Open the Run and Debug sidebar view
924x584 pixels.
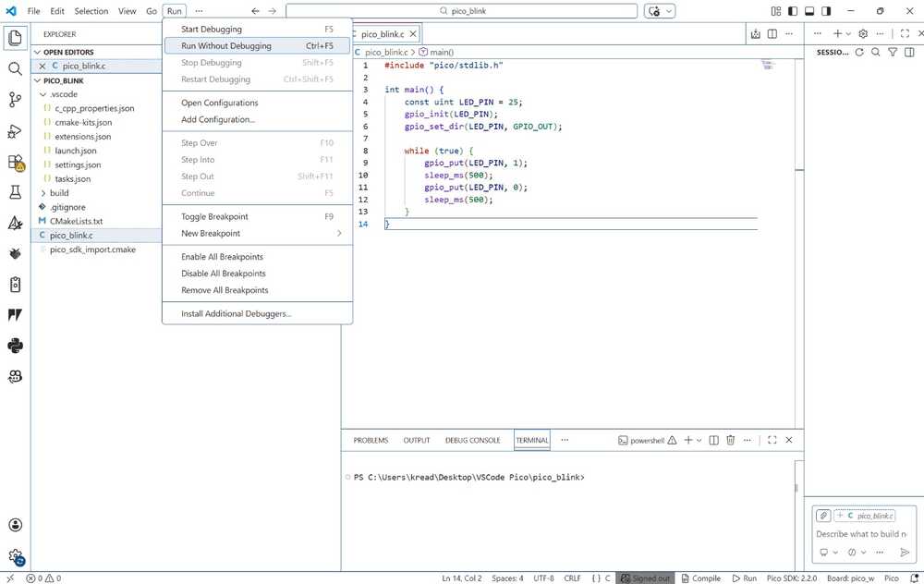pos(15,130)
